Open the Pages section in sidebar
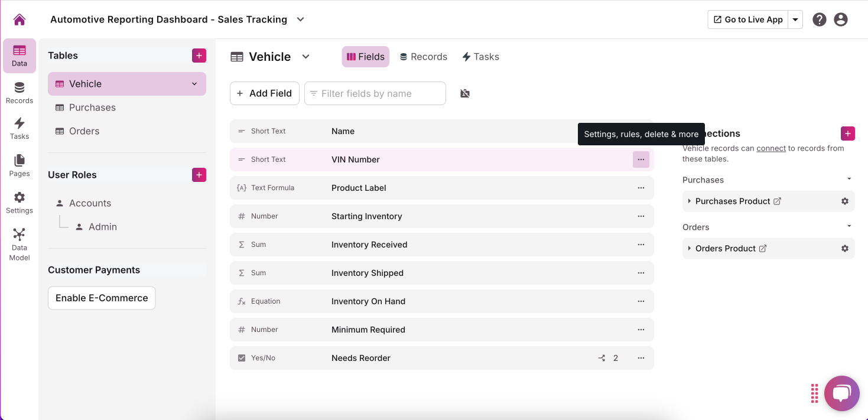The width and height of the screenshot is (868, 420). [19, 165]
